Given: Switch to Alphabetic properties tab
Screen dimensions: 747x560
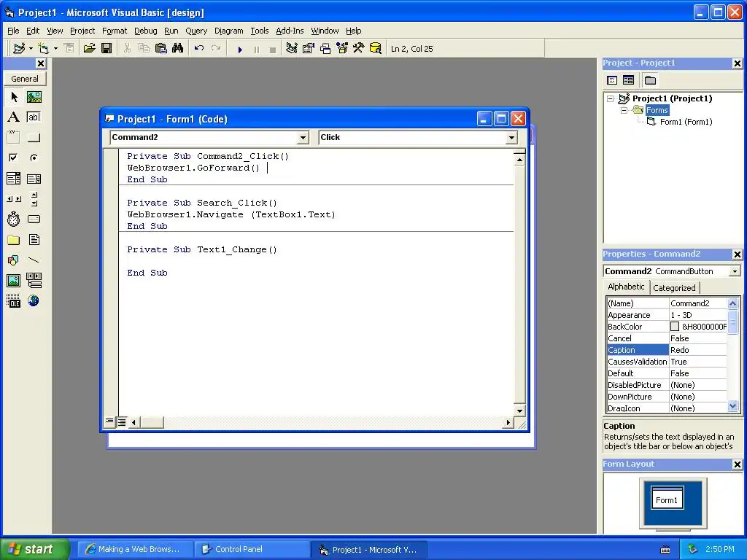Looking at the screenshot, I should [x=626, y=287].
